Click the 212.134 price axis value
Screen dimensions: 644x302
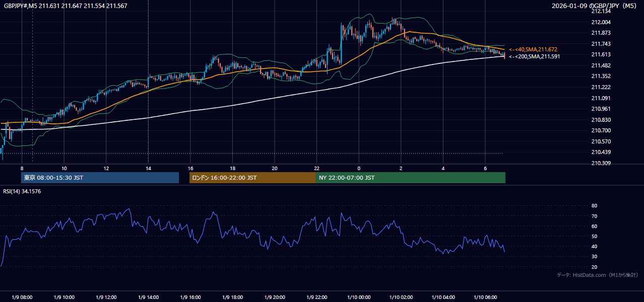601,12
